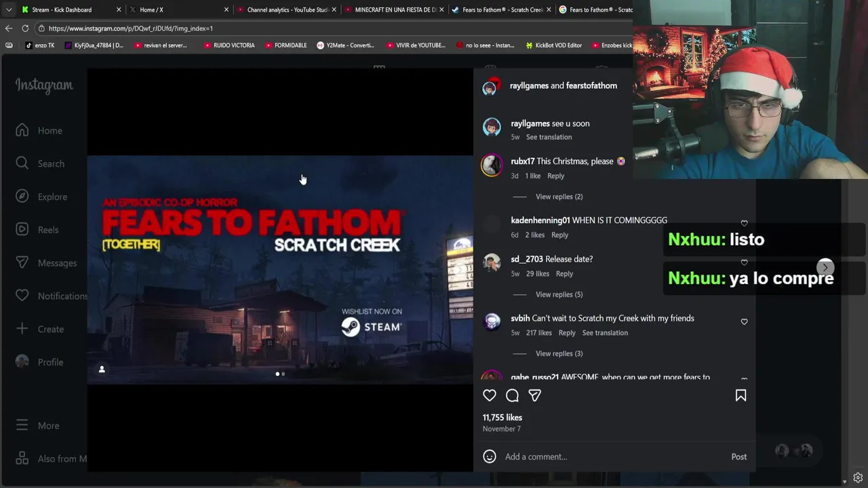Click browser back arrow
Image resolution: width=868 pixels, height=488 pixels.
[9, 28]
